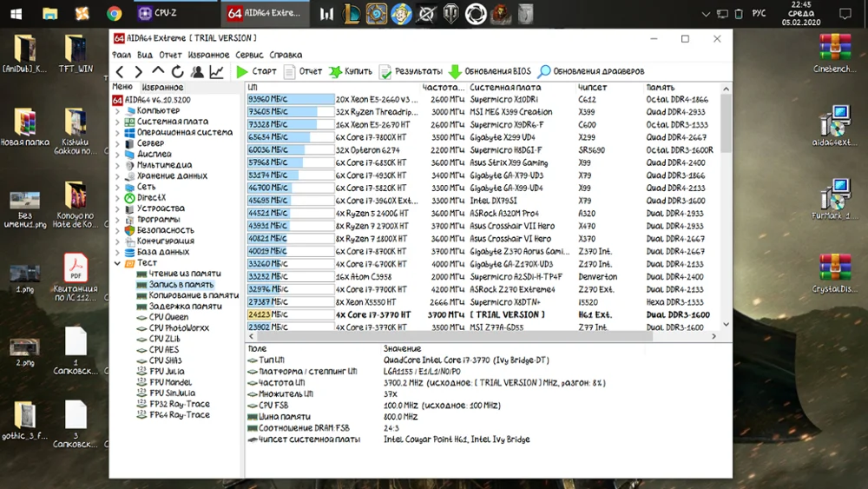
Task: Select the FP64 Ray-Trace benchmark icon
Action: (x=141, y=415)
